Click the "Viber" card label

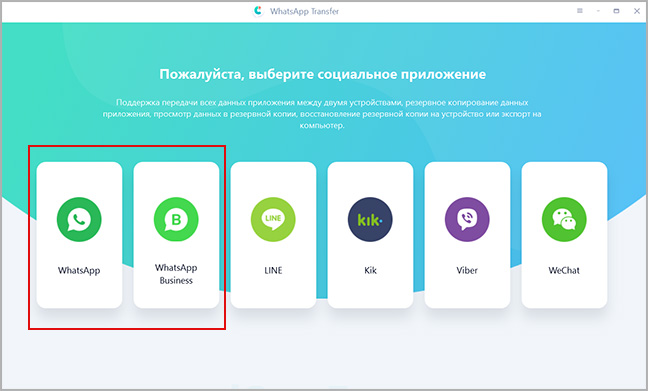[467, 270]
